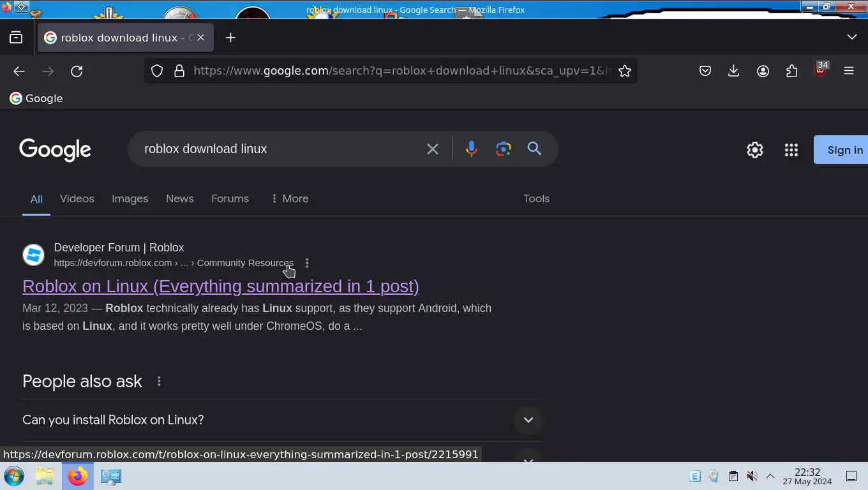Switch to Videos results tab
Image resolution: width=868 pixels, height=490 pixels.
pyautogui.click(x=77, y=198)
